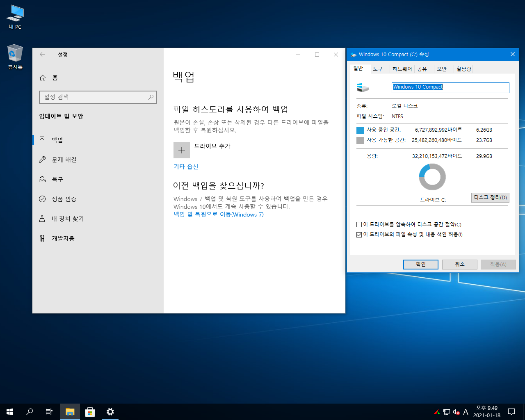This screenshot has width=525, height=420.
Task: Open the Windows Start menu
Action: 10,412
